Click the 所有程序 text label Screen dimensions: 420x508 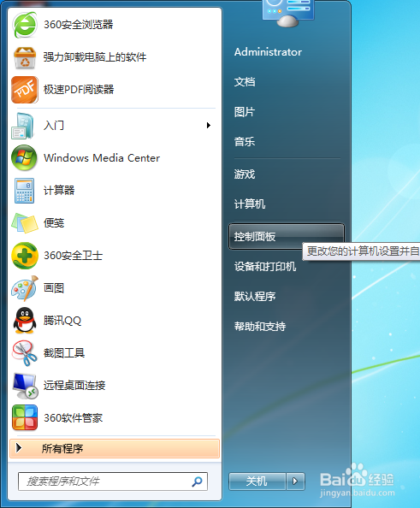62,449
